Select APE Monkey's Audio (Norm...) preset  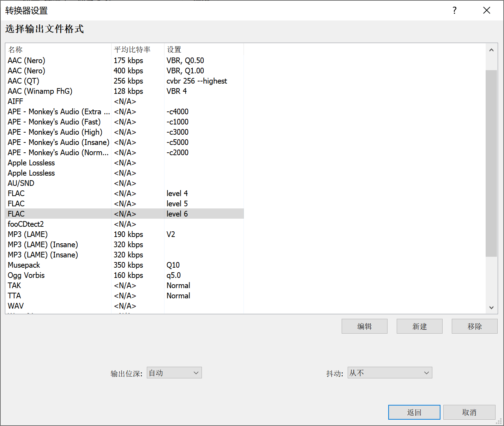[125, 152]
